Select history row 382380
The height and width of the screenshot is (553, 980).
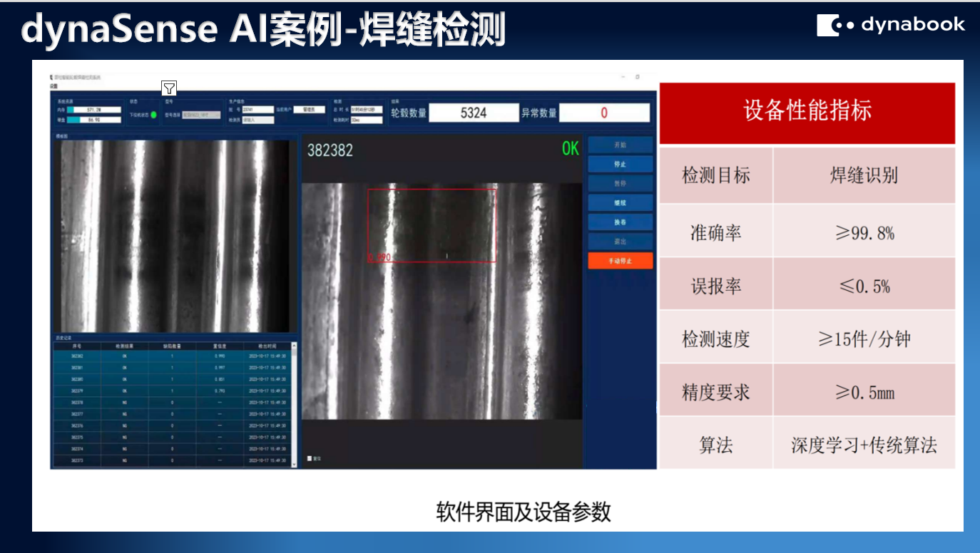click(x=172, y=379)
